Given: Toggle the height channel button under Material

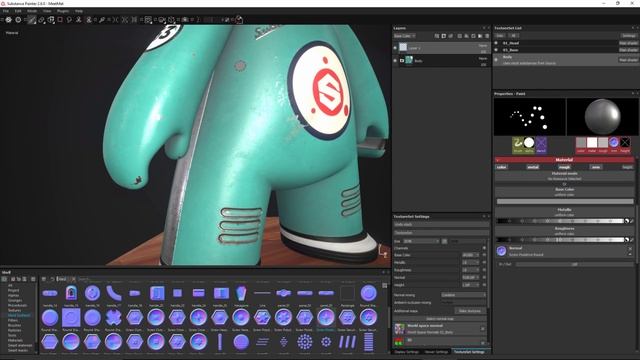Looking at the screenshot, I should point(627,167).
